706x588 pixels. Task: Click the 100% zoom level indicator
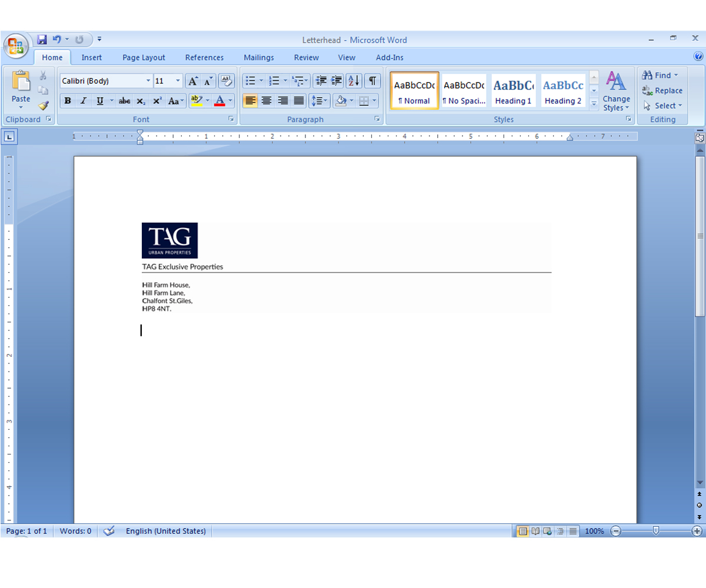(594, 531)
